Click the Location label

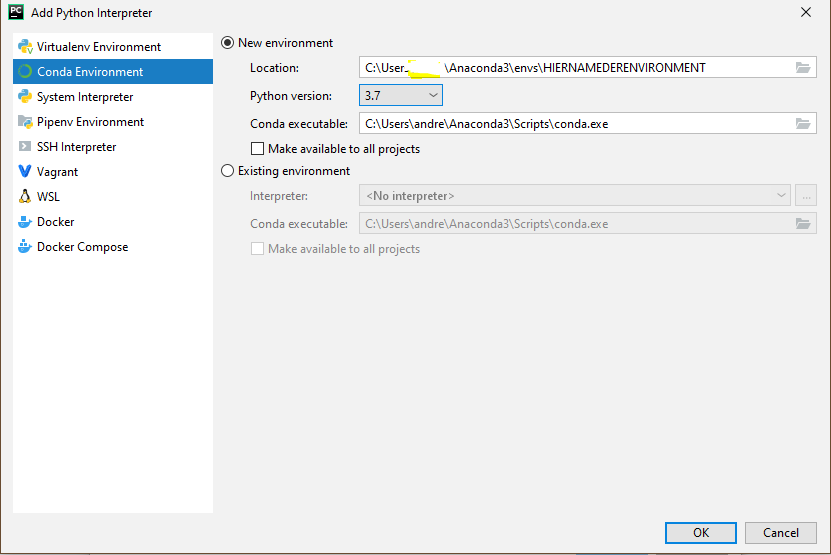pos(275,68)
